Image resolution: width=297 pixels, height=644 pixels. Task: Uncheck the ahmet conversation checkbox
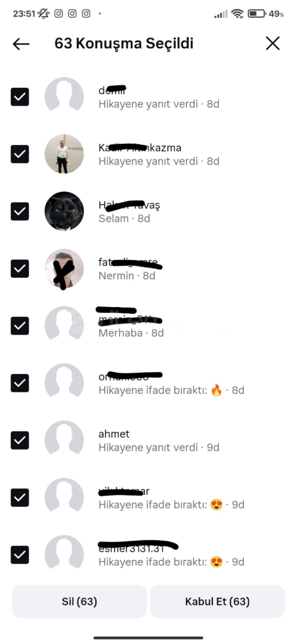pos(20,440)
